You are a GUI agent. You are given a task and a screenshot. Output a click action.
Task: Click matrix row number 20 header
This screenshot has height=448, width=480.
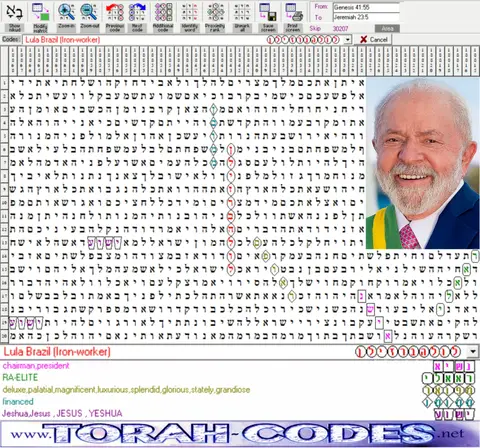click(x=4, y=336)
